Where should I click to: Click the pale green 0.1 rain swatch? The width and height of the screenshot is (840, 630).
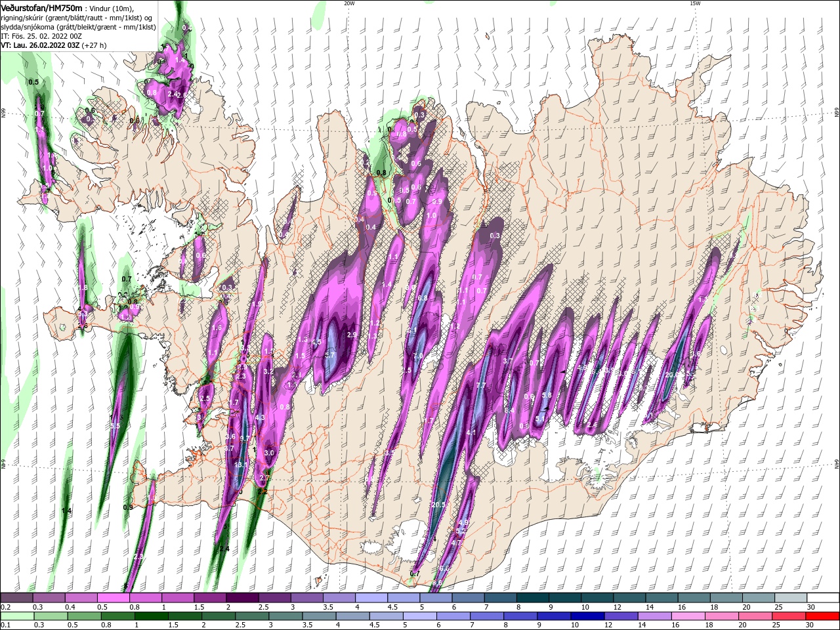17,617
